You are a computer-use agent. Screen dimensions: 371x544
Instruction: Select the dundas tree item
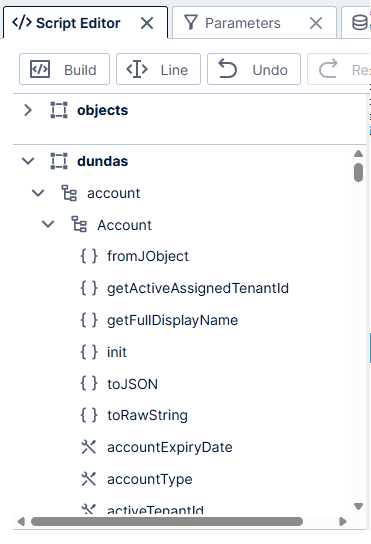coord(102,161)
